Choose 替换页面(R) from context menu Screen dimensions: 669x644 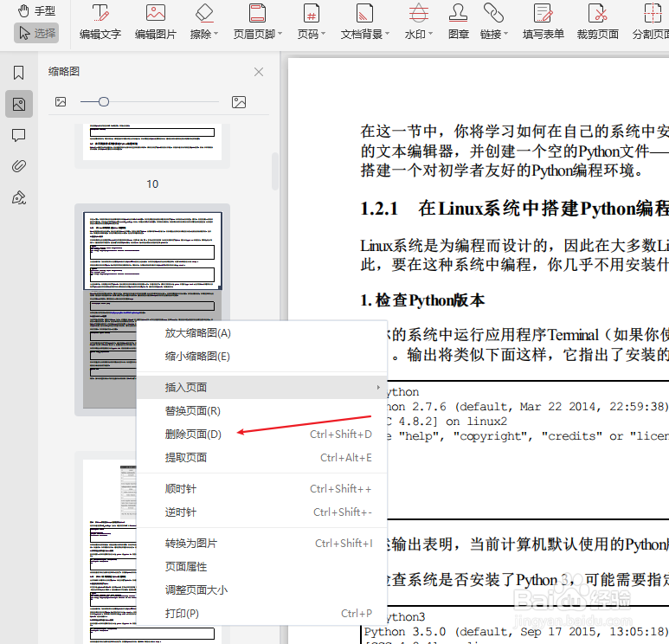(261, 410)
